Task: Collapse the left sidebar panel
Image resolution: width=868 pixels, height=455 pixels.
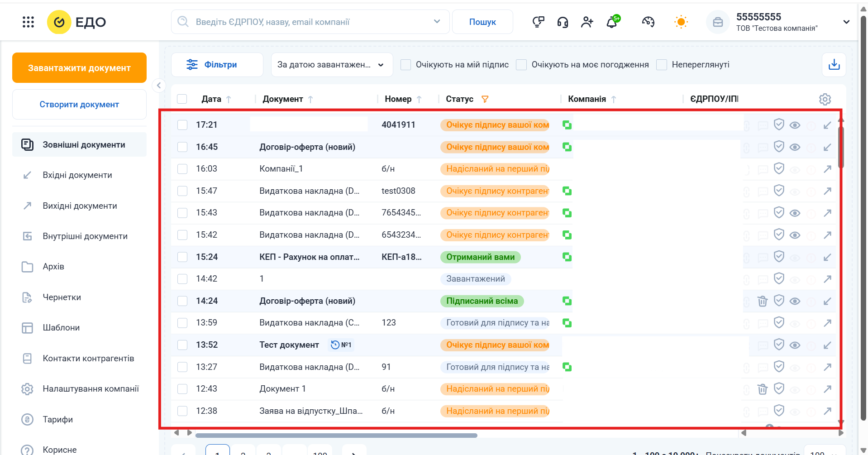Action: (159, 85)
